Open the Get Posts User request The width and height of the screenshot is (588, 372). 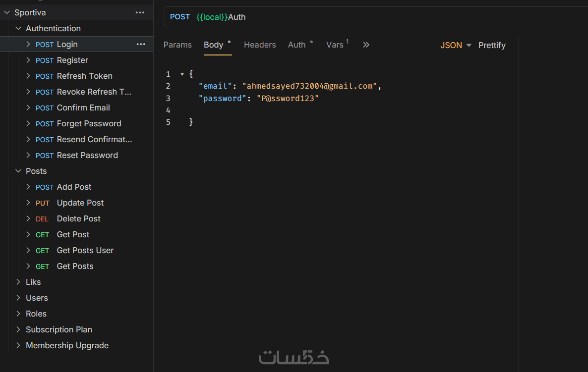85,250
